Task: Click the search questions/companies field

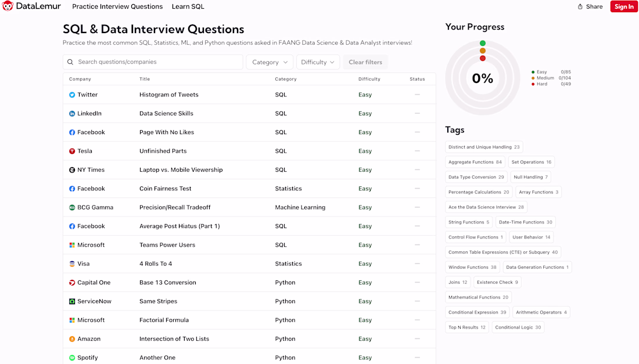Action: 157,62
